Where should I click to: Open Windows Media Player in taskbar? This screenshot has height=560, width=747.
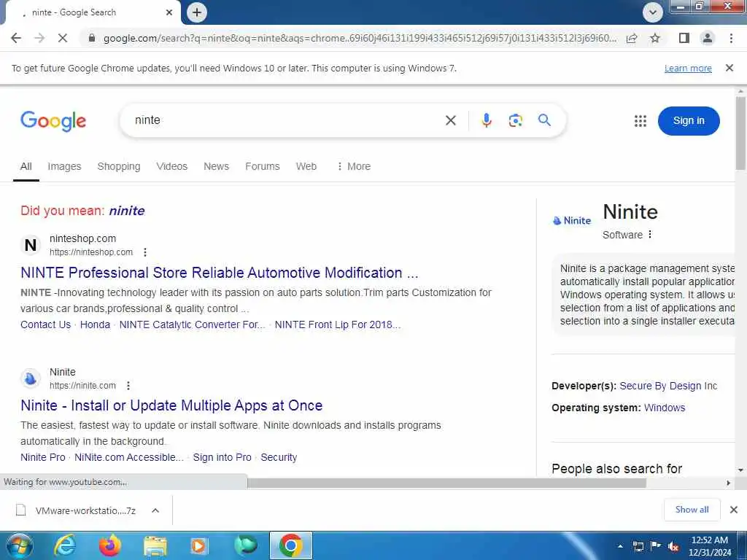(199, 545)
